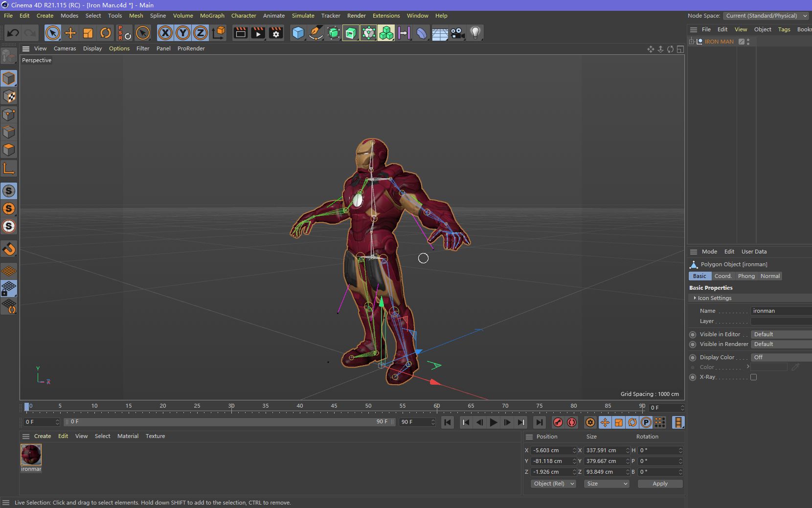Enable the Axis mode icon
The height and width of the screenshot is (508, 812).
click(x=9, y=169)
